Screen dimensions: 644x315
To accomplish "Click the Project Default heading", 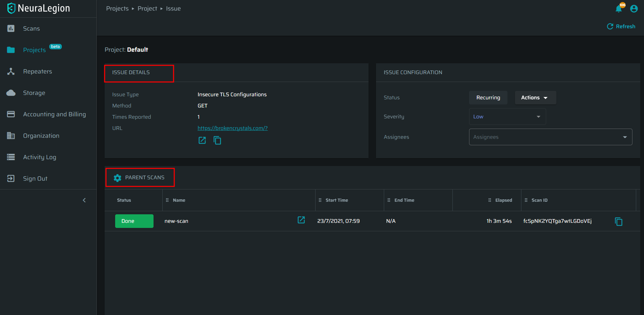I will pyautogui.click(x=126, y=50).
